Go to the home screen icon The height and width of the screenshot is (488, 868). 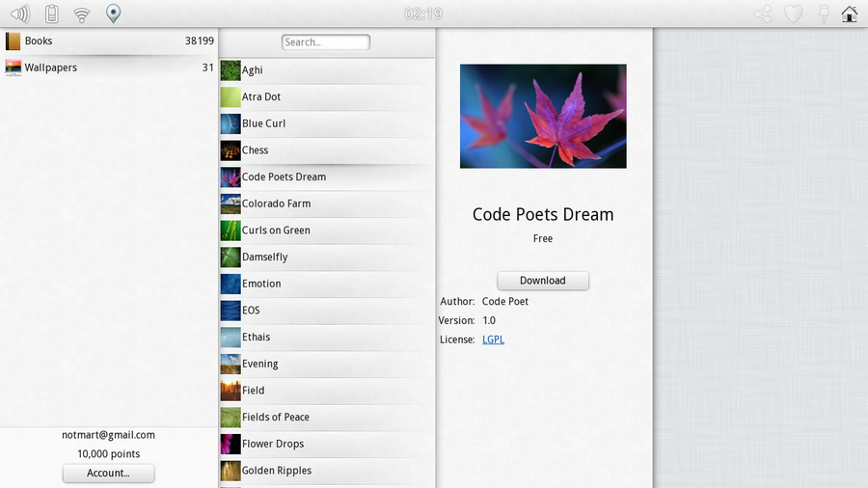(x=850, y=14)
